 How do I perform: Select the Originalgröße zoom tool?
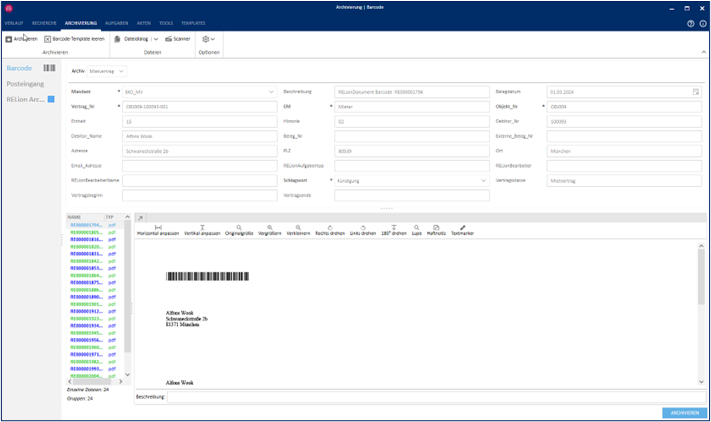240,230
